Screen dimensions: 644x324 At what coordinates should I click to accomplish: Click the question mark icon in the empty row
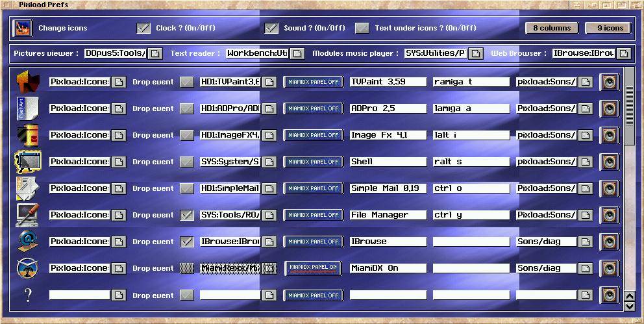click(28, 295)
